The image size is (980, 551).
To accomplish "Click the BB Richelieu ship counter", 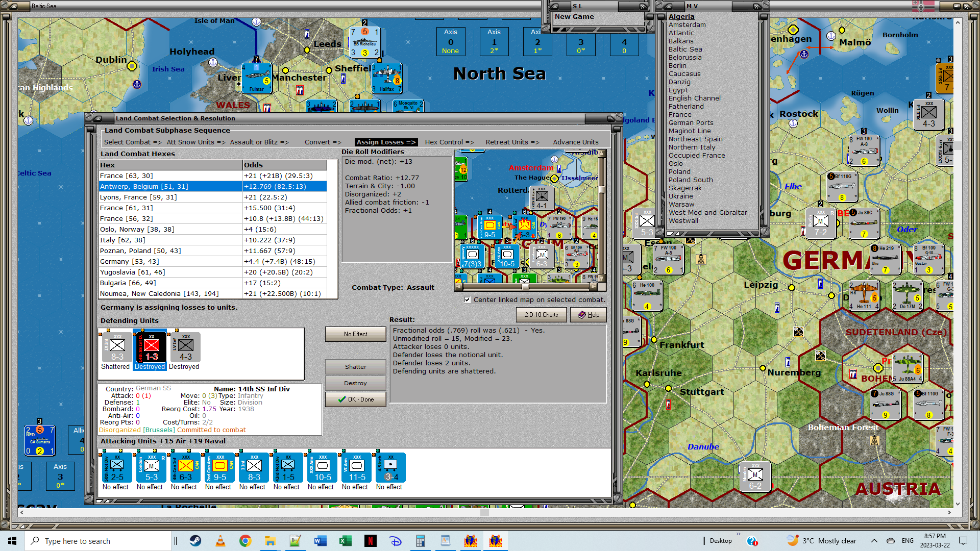I will (x=365, y=42).
